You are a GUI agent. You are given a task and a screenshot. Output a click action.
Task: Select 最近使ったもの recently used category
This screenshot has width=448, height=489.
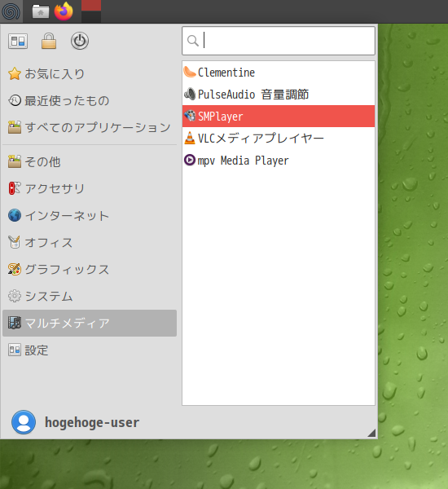90,101
